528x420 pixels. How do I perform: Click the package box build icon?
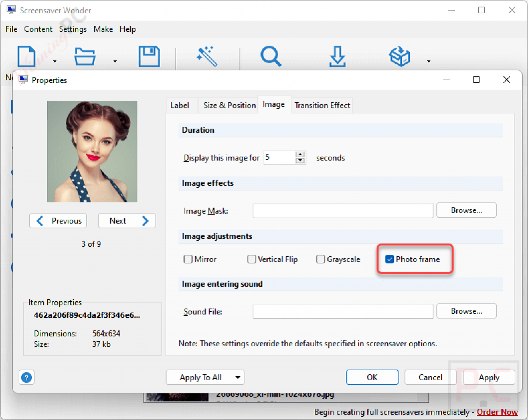pos(399,56)
